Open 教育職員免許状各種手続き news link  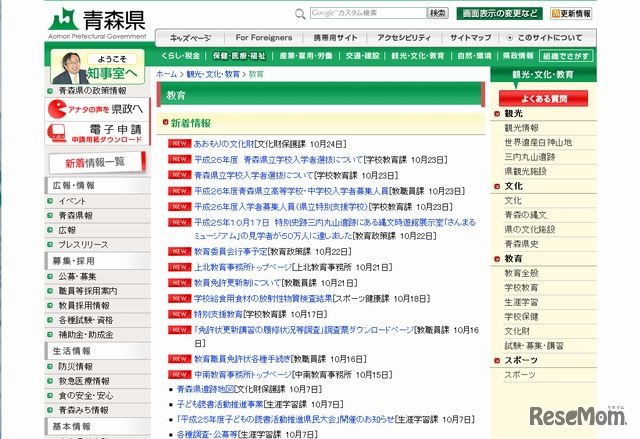pos(242,359)
